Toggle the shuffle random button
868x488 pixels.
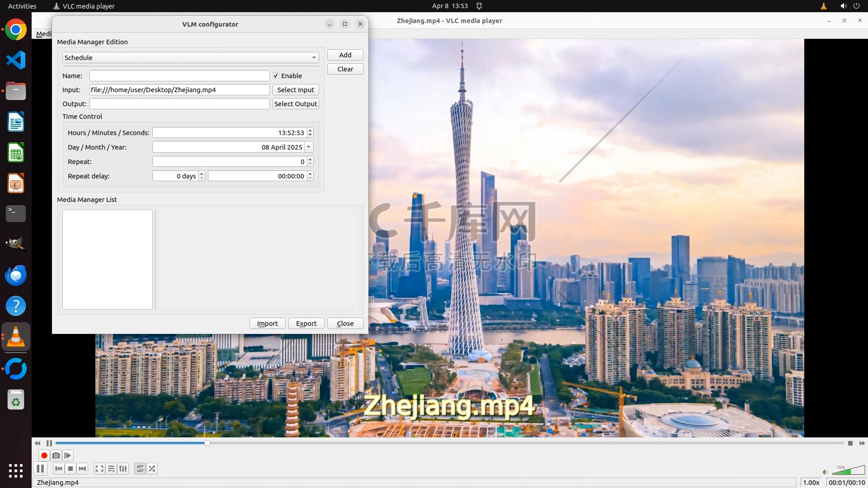click(152, 469)
